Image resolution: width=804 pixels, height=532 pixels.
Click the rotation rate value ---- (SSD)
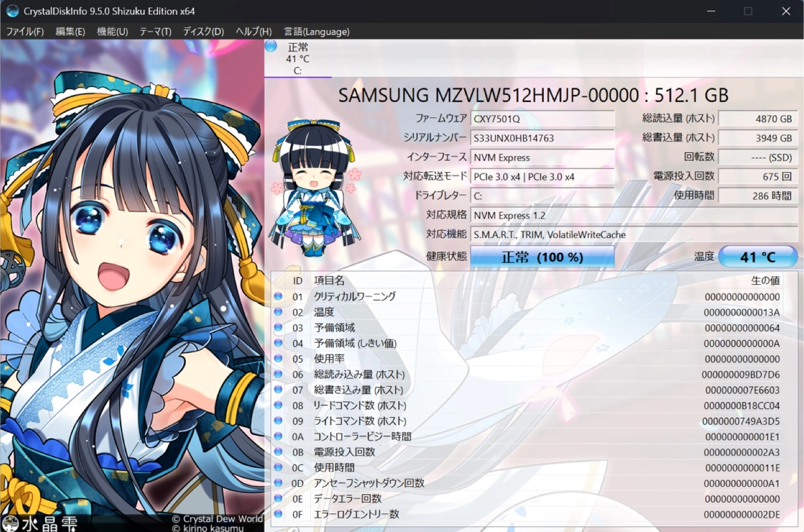pos(758,157)
